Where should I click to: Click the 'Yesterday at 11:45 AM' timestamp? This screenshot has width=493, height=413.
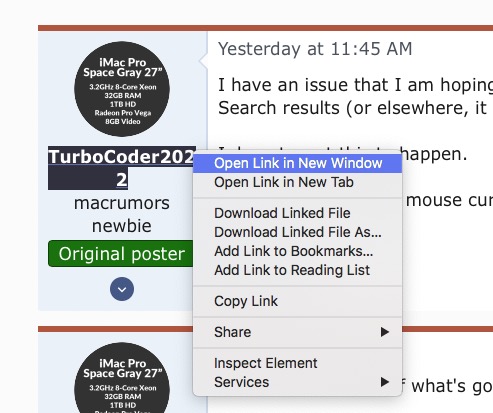(315, 49)
